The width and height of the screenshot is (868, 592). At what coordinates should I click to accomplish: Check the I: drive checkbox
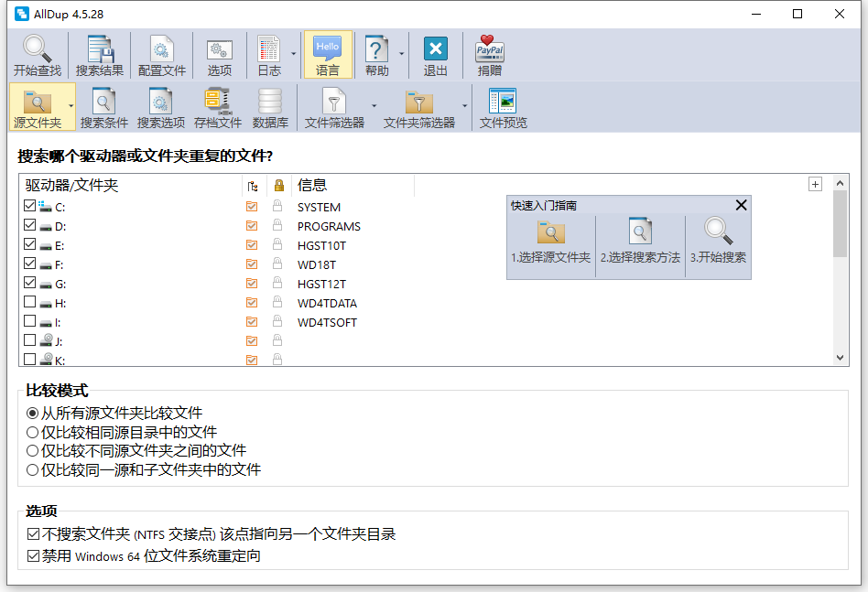30,321
